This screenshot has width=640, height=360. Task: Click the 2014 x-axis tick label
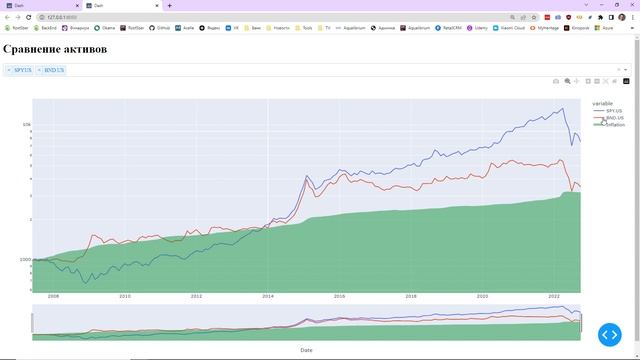coord(268,296)
